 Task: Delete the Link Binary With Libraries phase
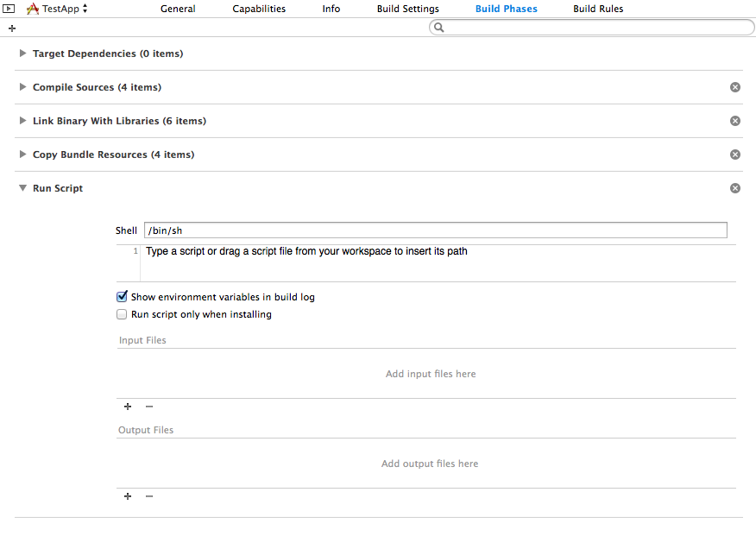coord(735,121)
